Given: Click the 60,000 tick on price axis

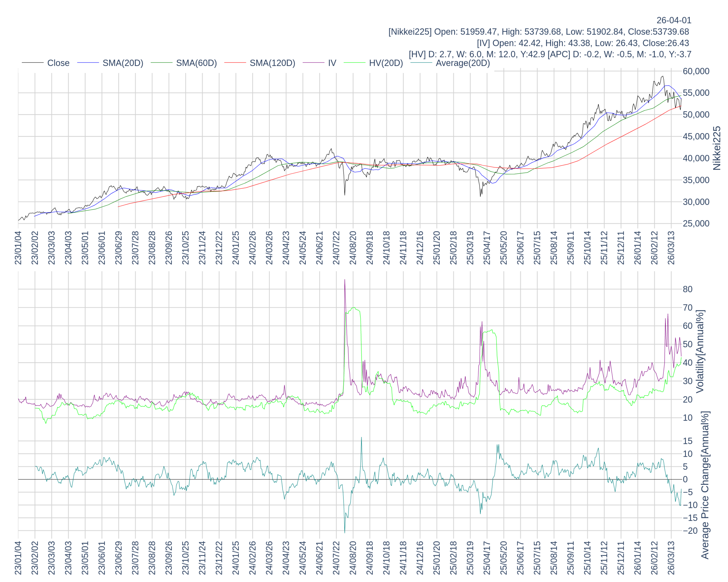Looking at the screenshot, I should 696,71.
